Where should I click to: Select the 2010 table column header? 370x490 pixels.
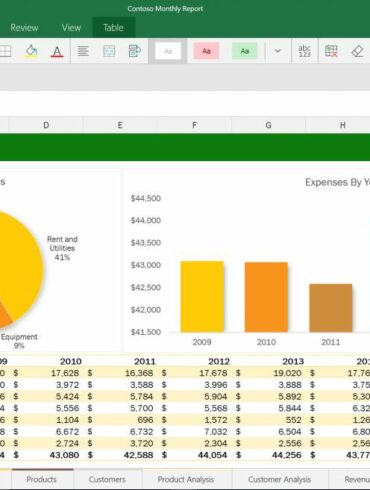point(71,361)
